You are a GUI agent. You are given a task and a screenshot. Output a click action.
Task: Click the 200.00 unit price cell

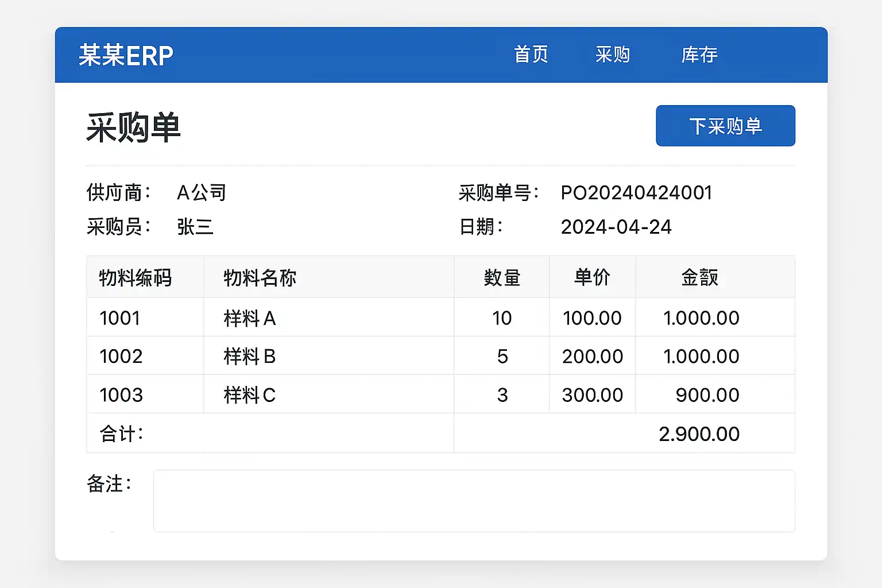click(x=592, y=357)
